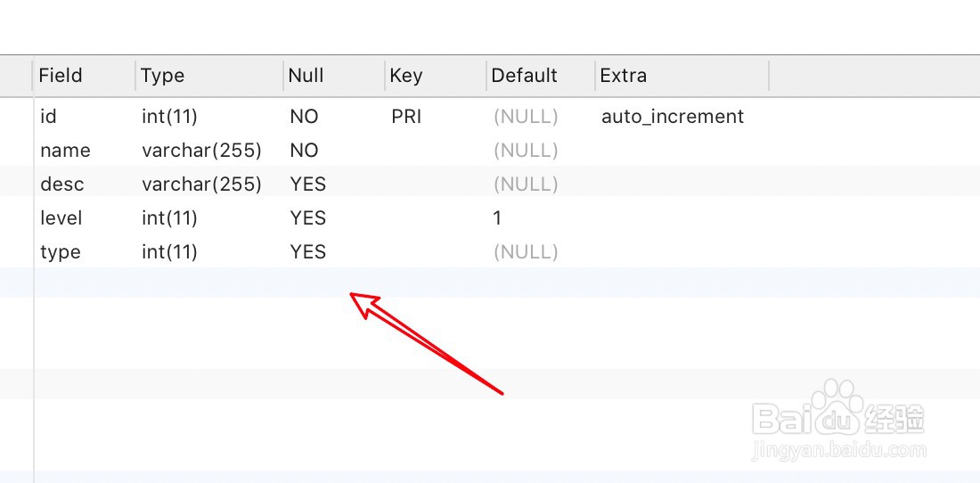Viewport: 980px width, 483px height.
Task: Select varchar(255) type in name row
Action: (201, 151)
